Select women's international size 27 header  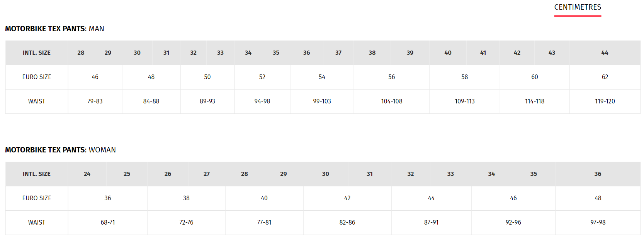(207, 174)
